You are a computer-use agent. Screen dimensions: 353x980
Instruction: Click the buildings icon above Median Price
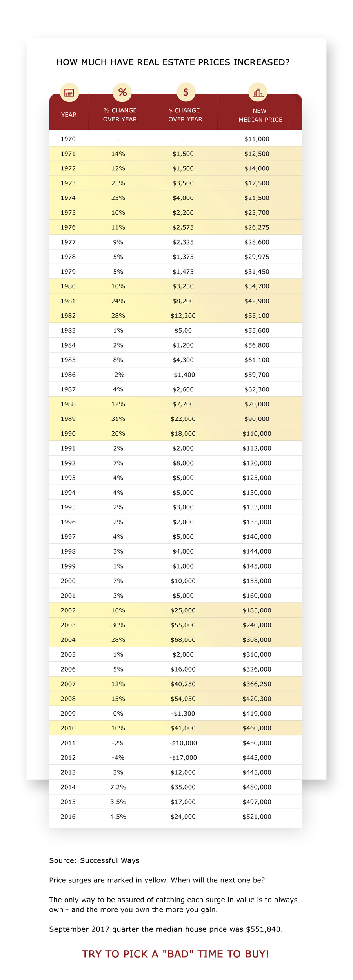coord(258,92)
